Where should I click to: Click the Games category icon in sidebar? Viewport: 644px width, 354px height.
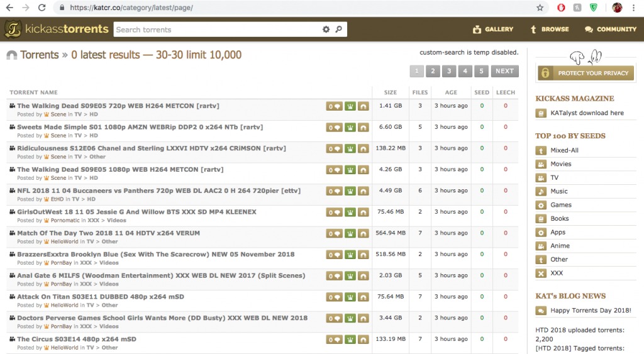(x=541, y=205)
